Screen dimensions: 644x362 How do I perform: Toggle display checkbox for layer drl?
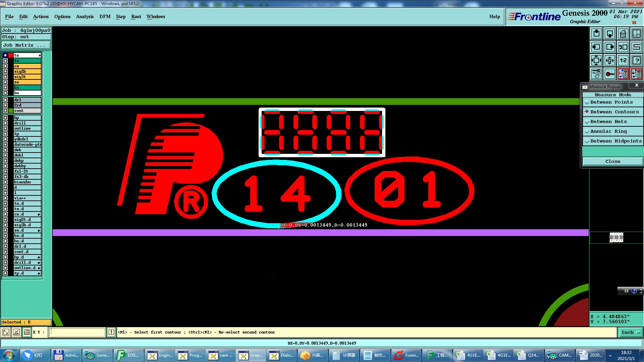5,100
